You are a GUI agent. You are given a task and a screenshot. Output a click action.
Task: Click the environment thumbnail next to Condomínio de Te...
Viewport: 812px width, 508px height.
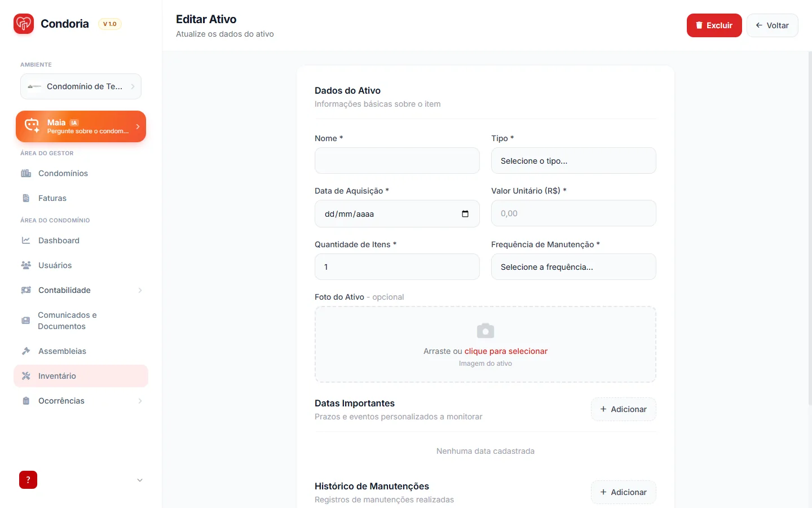tap(34, 86)
